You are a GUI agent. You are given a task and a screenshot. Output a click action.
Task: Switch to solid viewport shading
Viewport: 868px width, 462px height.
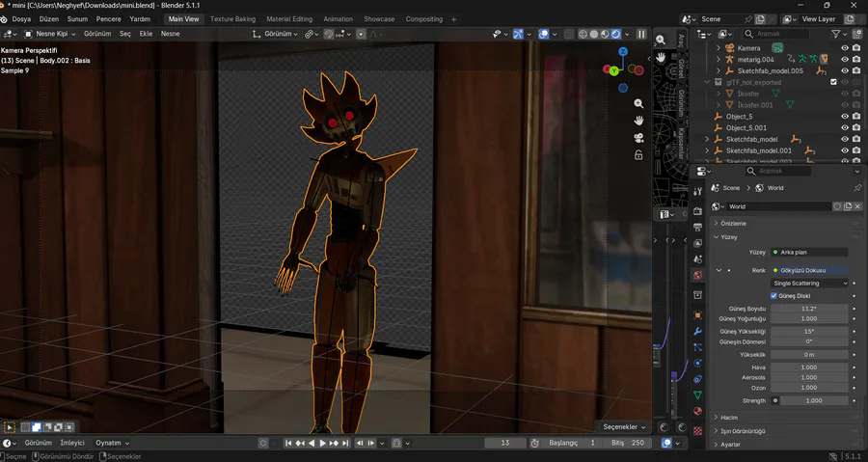[x=594, y=34]
